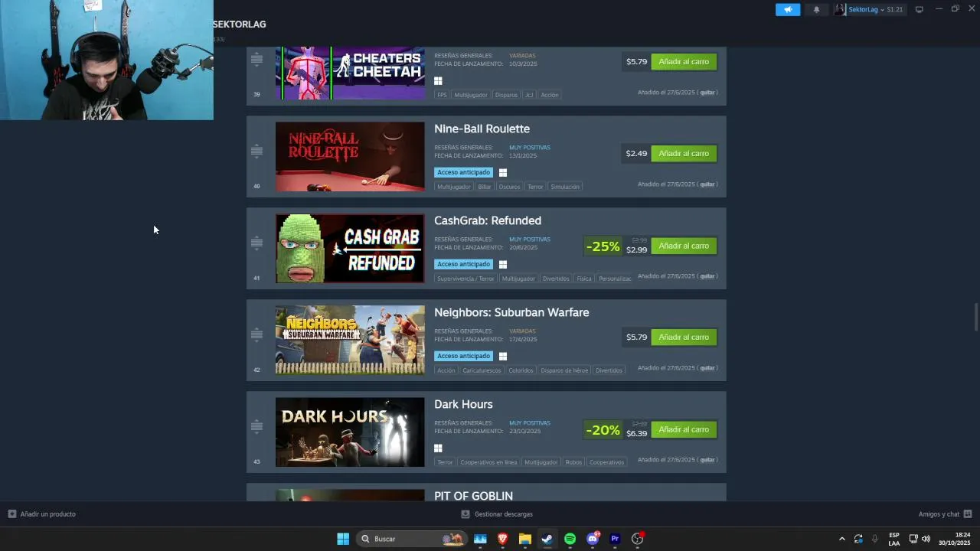Open Gestionar descargas in Steam footer
Image resolution: width=980 pixels, height=551 pixels.
point(497,514)
